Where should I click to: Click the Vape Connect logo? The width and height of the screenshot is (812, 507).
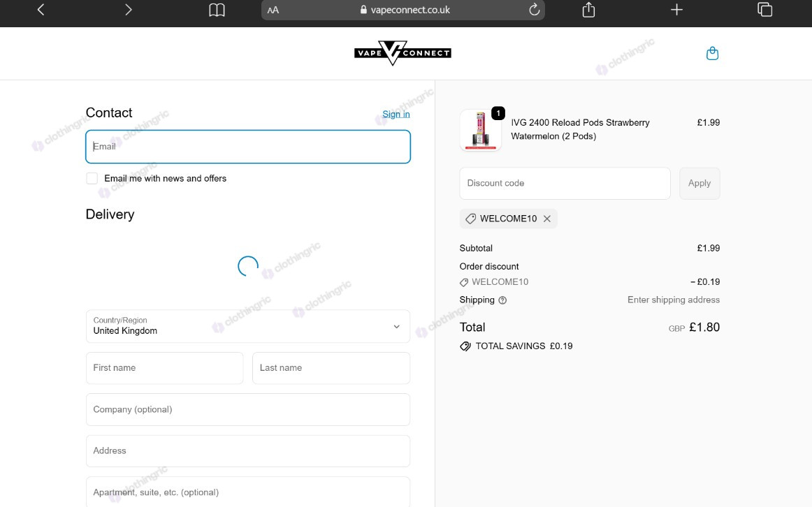403,53
